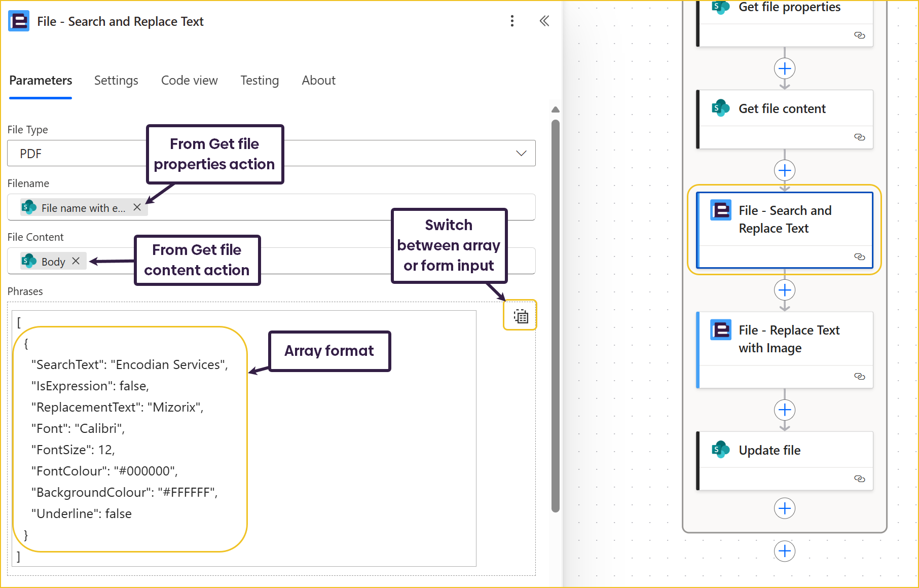Open the Code view tab
Viewport: 919px width, 588px height.
(189, 81)
